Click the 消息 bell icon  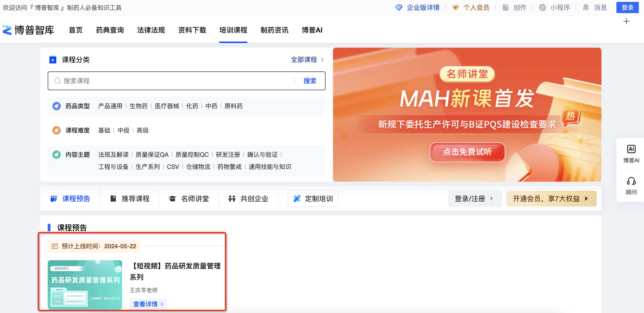(x=586, y=7)
